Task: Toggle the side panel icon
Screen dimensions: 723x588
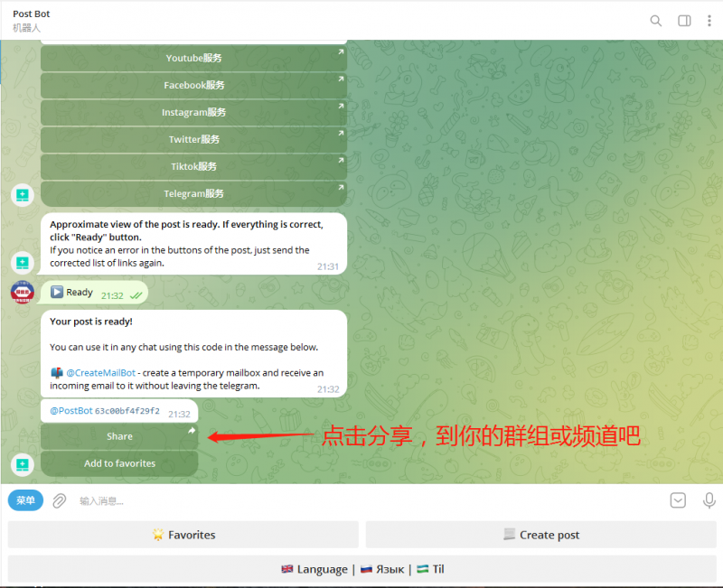Action: point(684,21)
